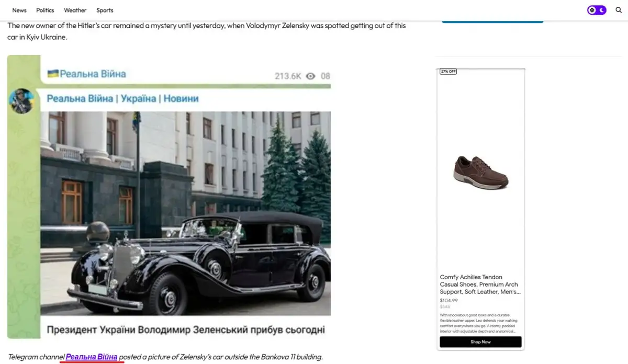Image resolution: width=628 pixels, height=364 pixels.
Task: Navigate to Sports
Action: click(x=105, y=10)
